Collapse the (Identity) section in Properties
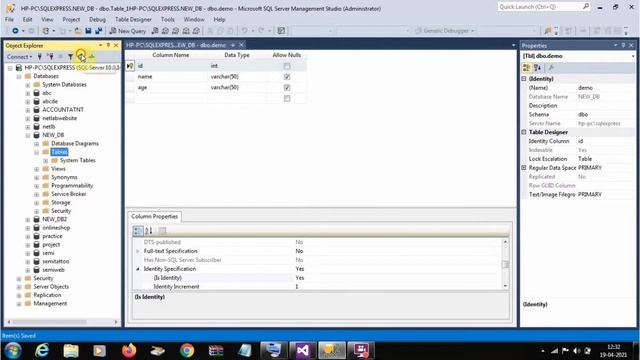This screenshot has height=360, width=640. coord(524,79)
